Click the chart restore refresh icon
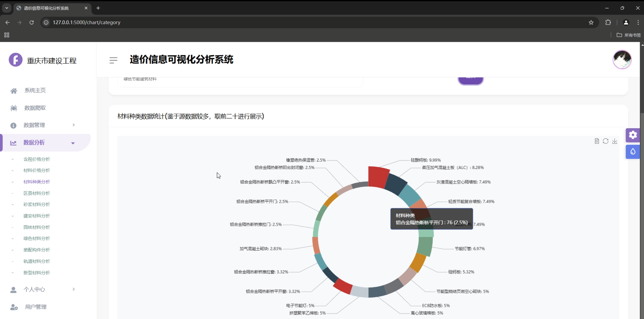644x319 pixels. (605, 141)
